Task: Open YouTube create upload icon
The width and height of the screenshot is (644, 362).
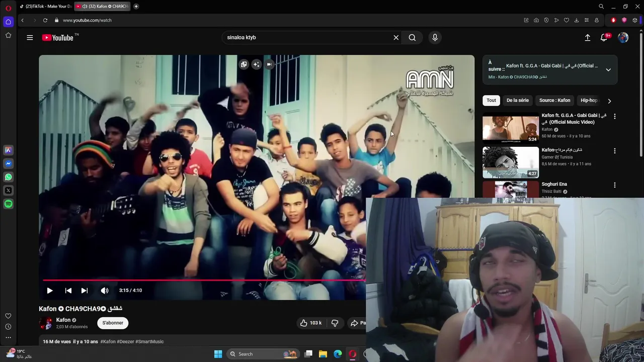Action: pyautogui.click(x=587, y=38)
